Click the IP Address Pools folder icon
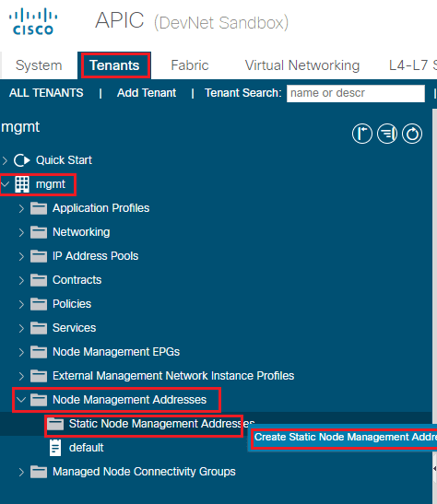The width and height of the screenshot is (437, 504). [39, 256]
